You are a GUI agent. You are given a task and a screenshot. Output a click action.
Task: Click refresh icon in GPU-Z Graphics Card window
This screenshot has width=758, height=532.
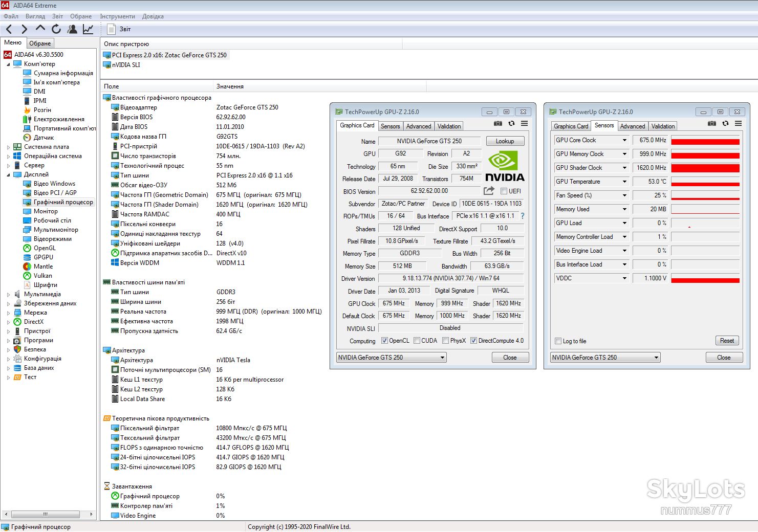[511, 123]
